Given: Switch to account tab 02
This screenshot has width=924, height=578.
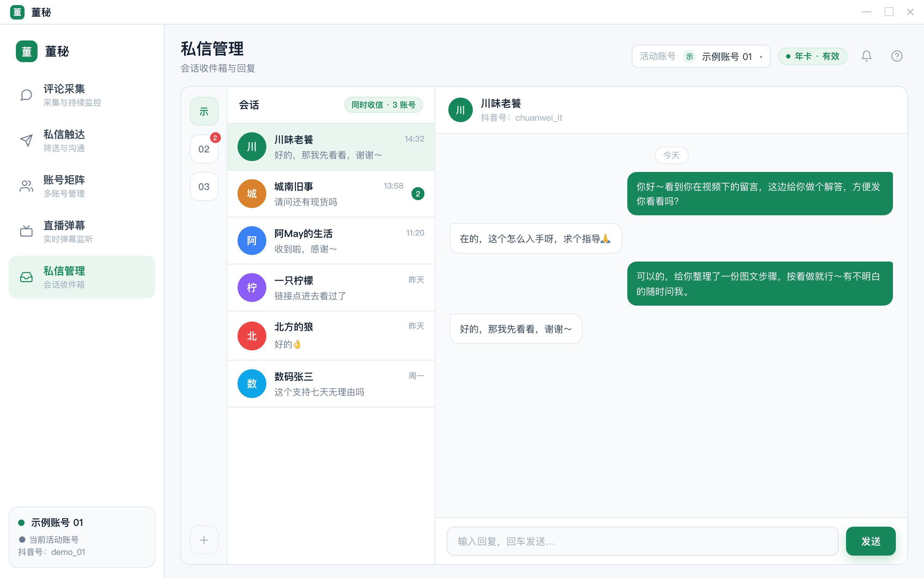Looking at the screenshot, I should click(204, 149).
